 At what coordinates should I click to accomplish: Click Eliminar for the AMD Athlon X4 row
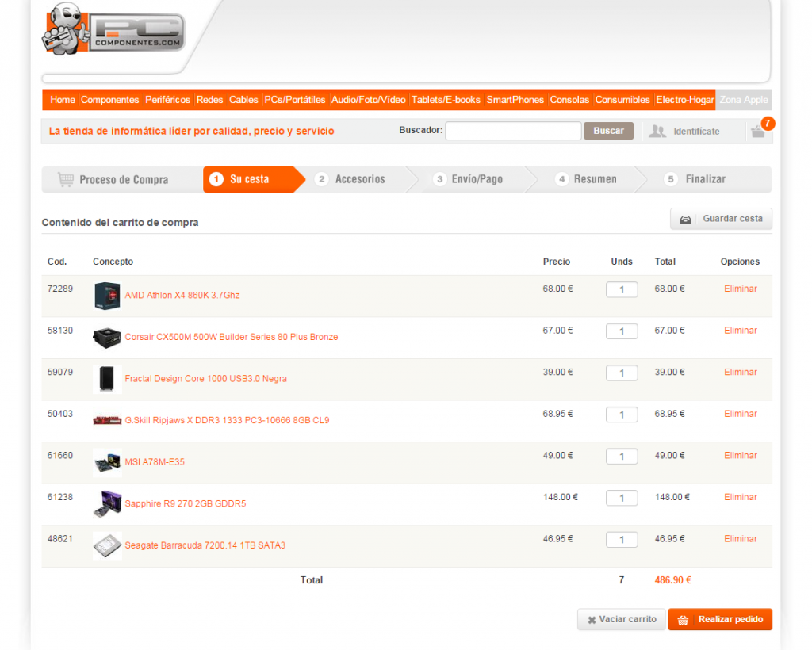(741, 289)
